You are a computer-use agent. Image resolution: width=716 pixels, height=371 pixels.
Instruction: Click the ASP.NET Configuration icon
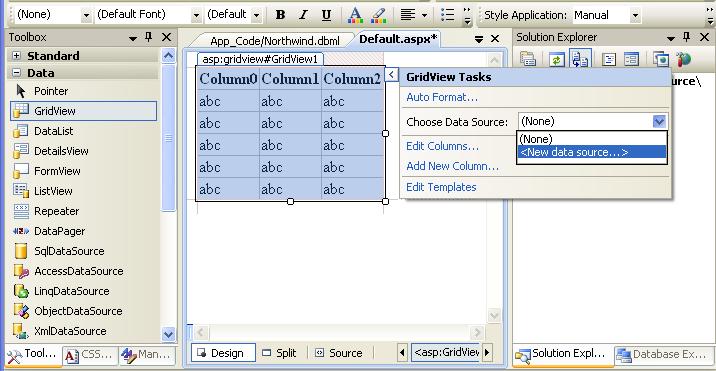point(684,59)
